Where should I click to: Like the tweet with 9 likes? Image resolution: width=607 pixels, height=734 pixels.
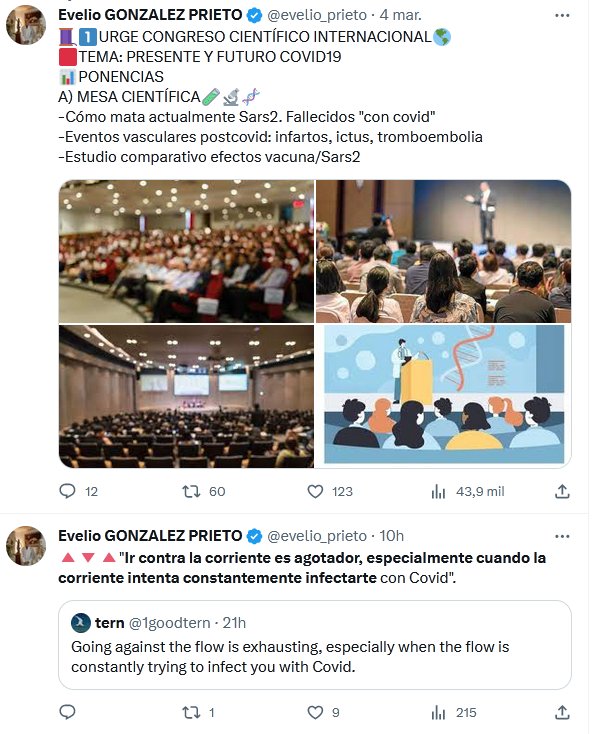(x=315, y=712)
